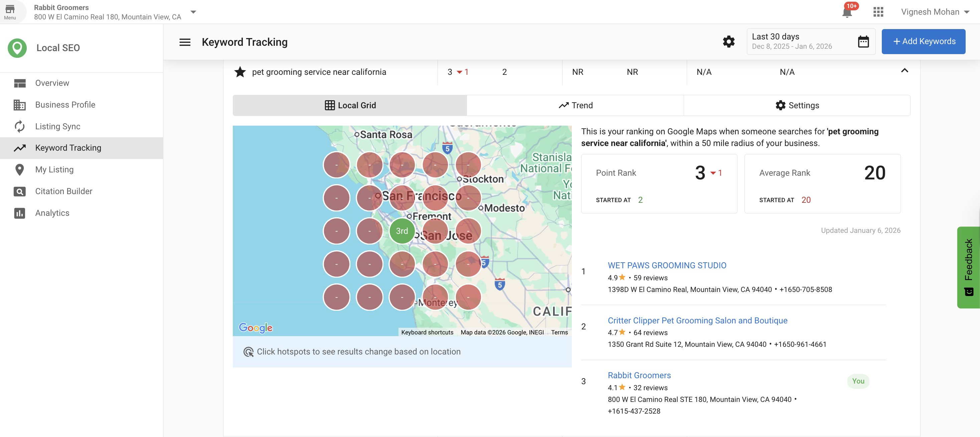Open the calendar date picker icon
Image resolution: width=980 pixels, height=437 pixels.
pos(863,41)
